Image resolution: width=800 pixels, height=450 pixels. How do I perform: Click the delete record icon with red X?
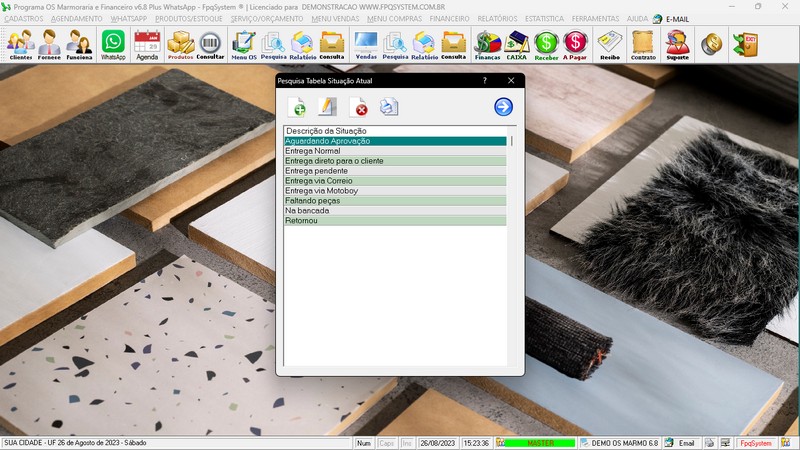tap(358, 107)
